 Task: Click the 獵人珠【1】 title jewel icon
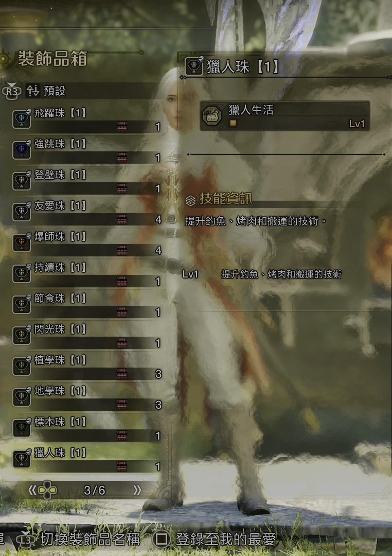(194, 65)
